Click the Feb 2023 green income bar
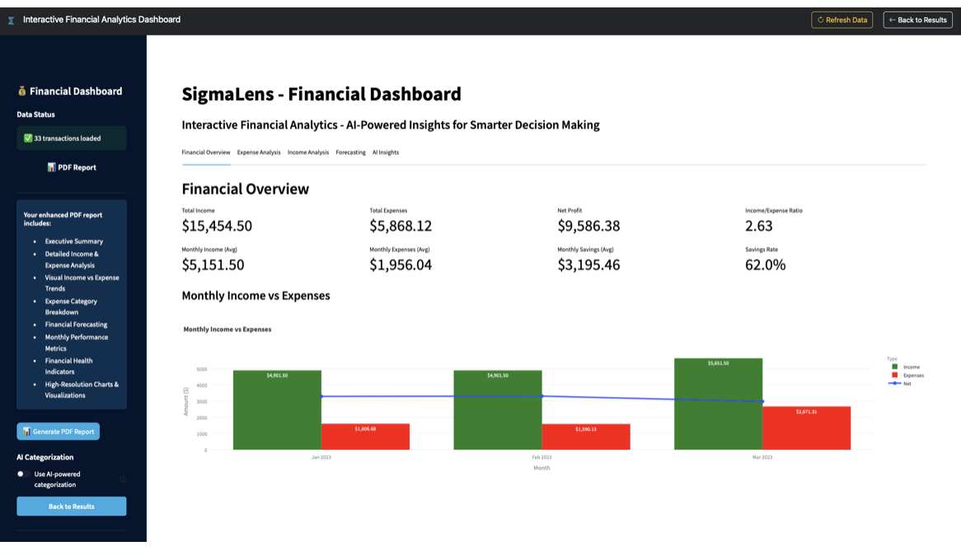This screenshot has height=560, width=961. point(498,410)
